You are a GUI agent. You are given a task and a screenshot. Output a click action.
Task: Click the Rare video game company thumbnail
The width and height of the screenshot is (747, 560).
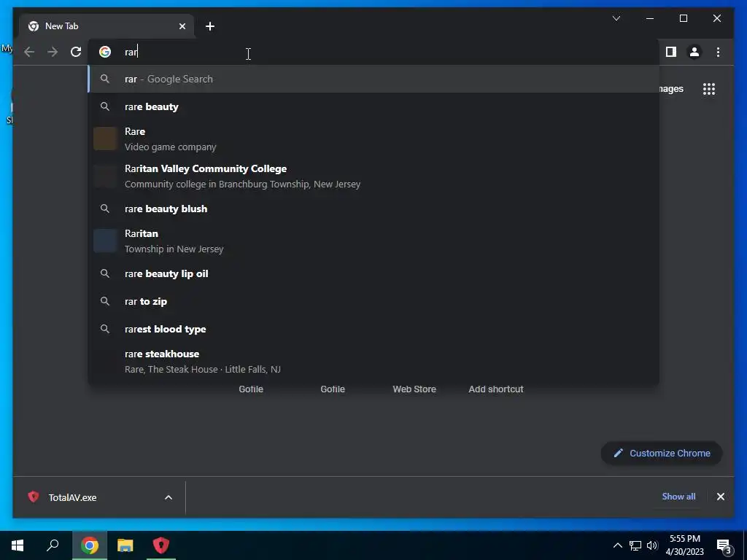[x=105, y=139]
